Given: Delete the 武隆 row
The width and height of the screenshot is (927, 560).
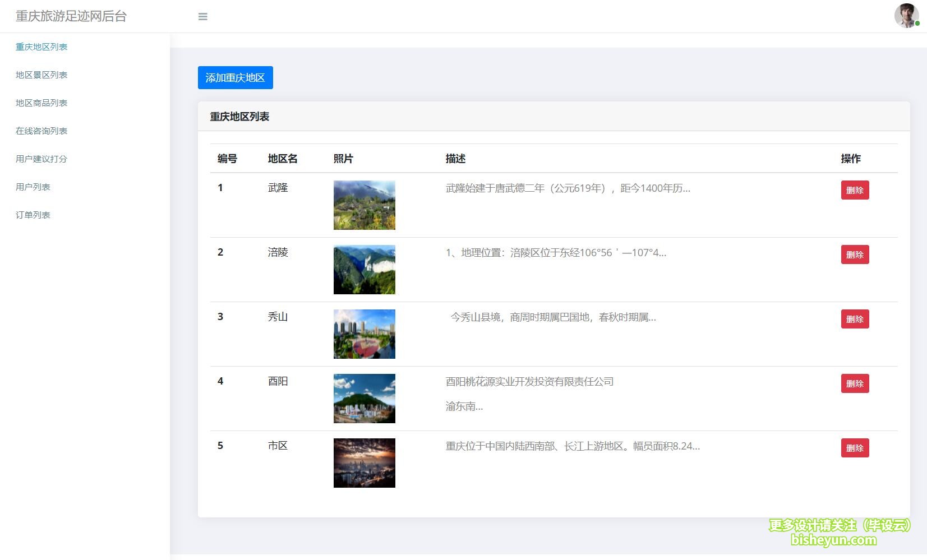Looking at the screenshot, I should tap(855, 190).
